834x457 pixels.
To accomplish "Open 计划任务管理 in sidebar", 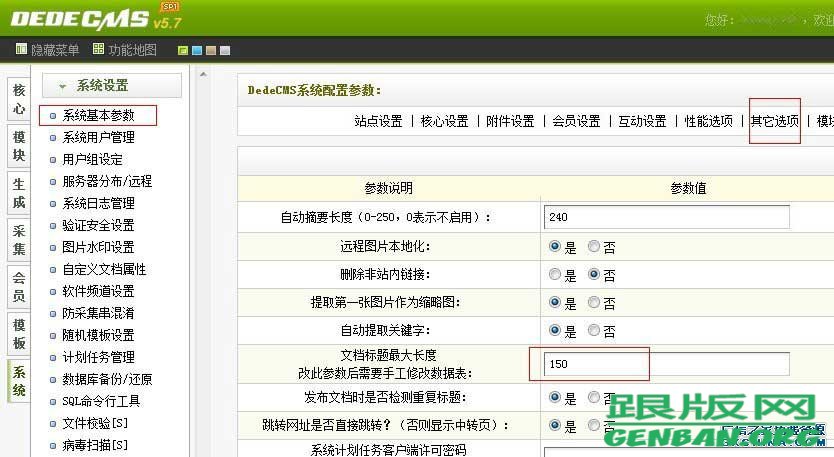I will tap(98, 357).
